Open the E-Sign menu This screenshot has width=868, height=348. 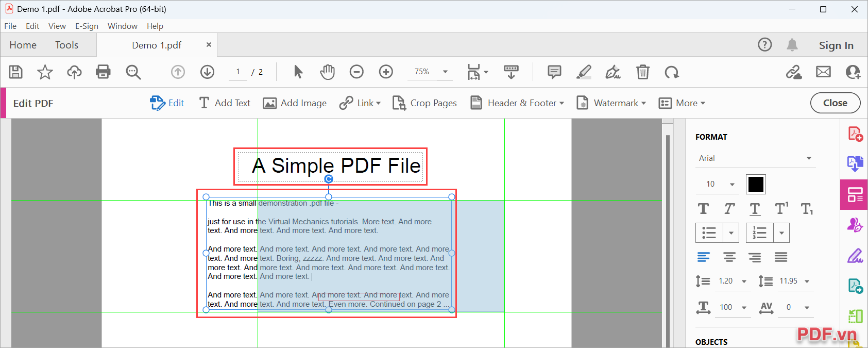coord(87,26)
